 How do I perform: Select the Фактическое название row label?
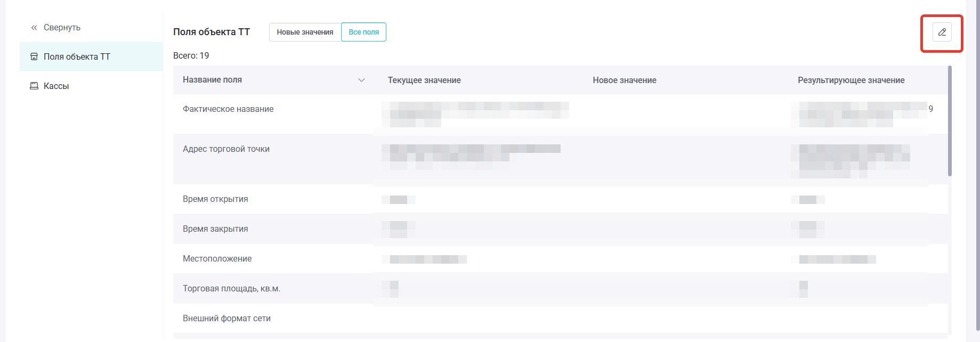click(x=228, y=109)
